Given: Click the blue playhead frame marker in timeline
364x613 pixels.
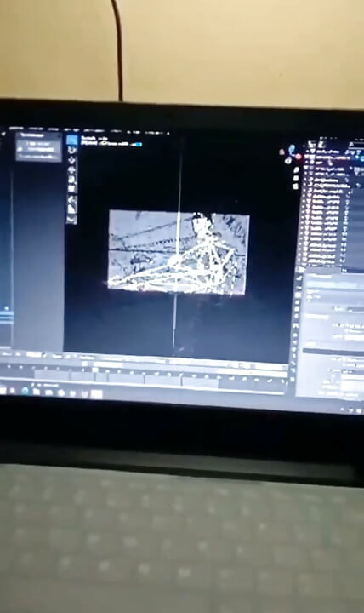Looking at the screenshot, I should point(95,370).
